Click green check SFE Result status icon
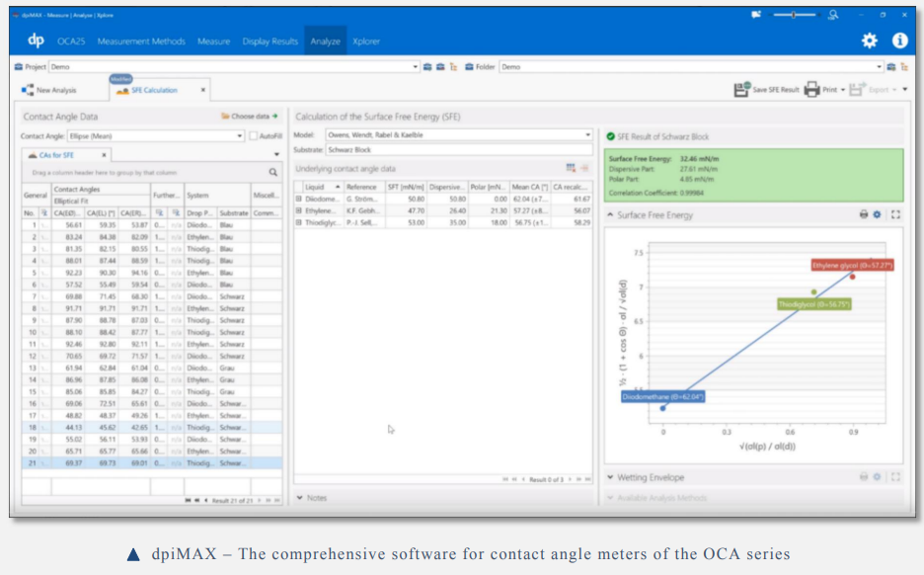Screen dimensions: 924x575 point(610,136)
